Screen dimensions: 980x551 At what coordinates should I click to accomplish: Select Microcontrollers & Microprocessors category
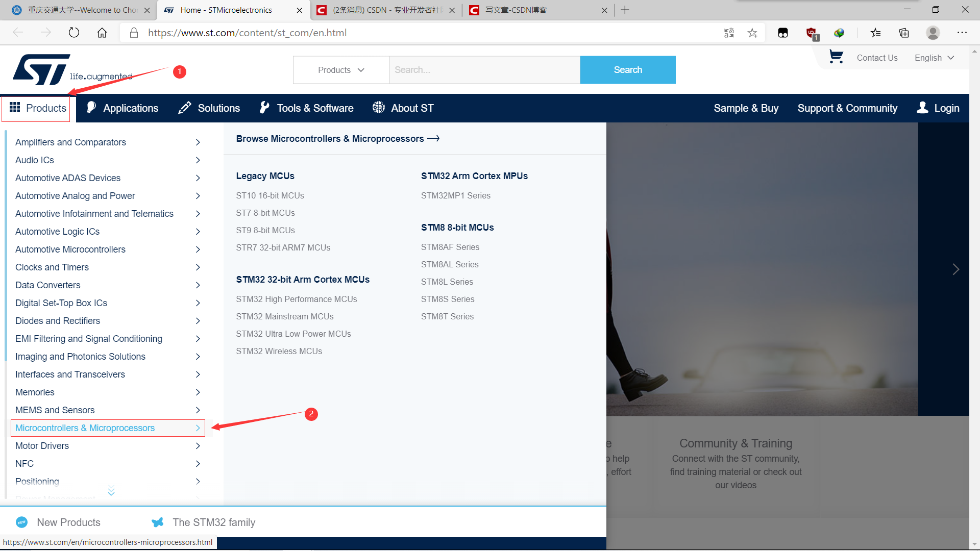108,428
